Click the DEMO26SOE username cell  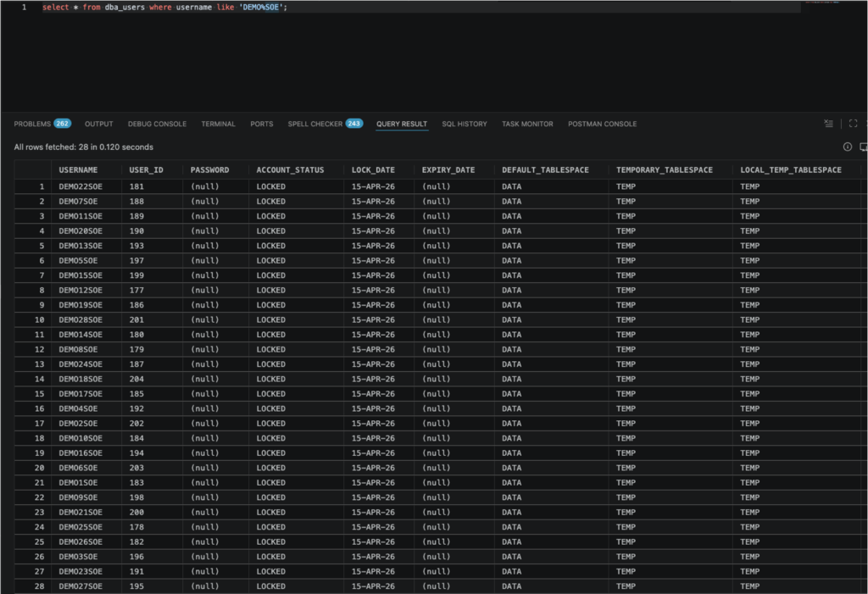point(86,542)
